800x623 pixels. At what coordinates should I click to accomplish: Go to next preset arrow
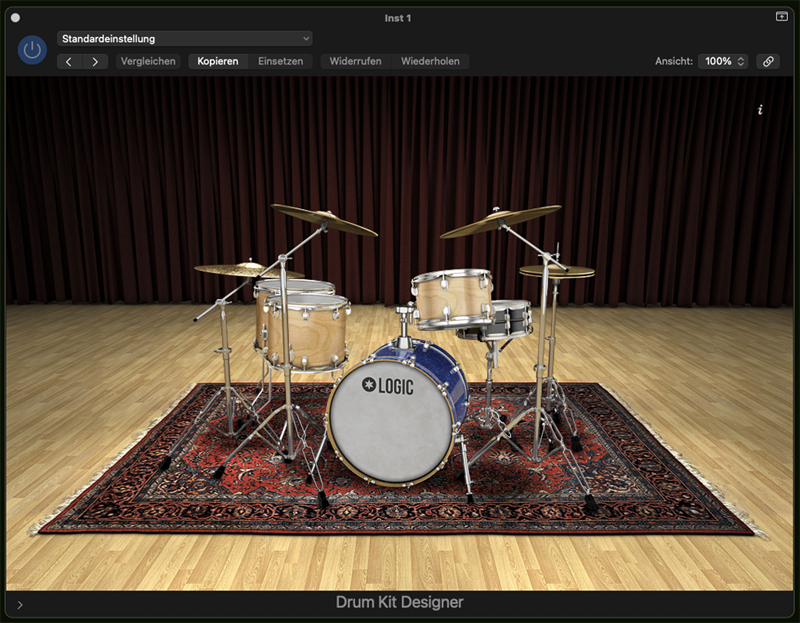pyautogui.click(x=95, y=61)
